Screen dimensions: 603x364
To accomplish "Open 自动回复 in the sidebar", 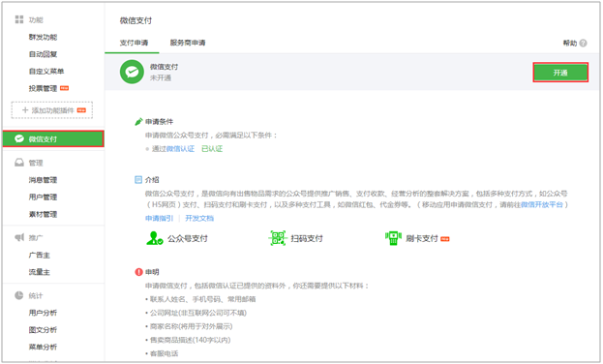I will [x=43, y=54].
